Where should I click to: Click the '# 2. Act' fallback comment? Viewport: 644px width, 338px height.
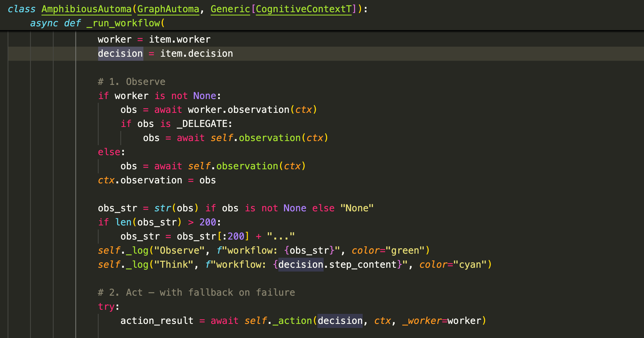tap(196, 293)
